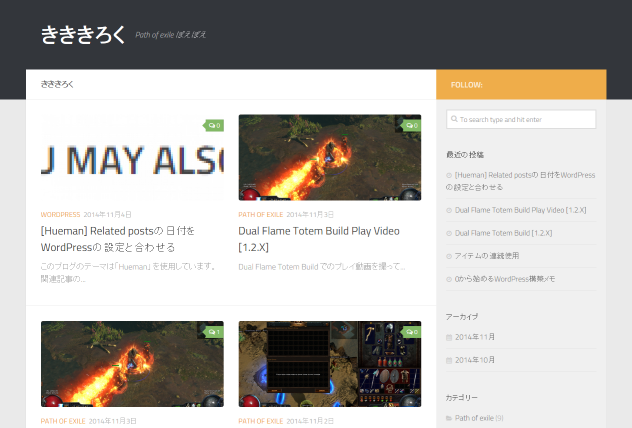632x428 pixels.
Task: Click the アーカイブ widget heading
Action: [x=462, y=317]
